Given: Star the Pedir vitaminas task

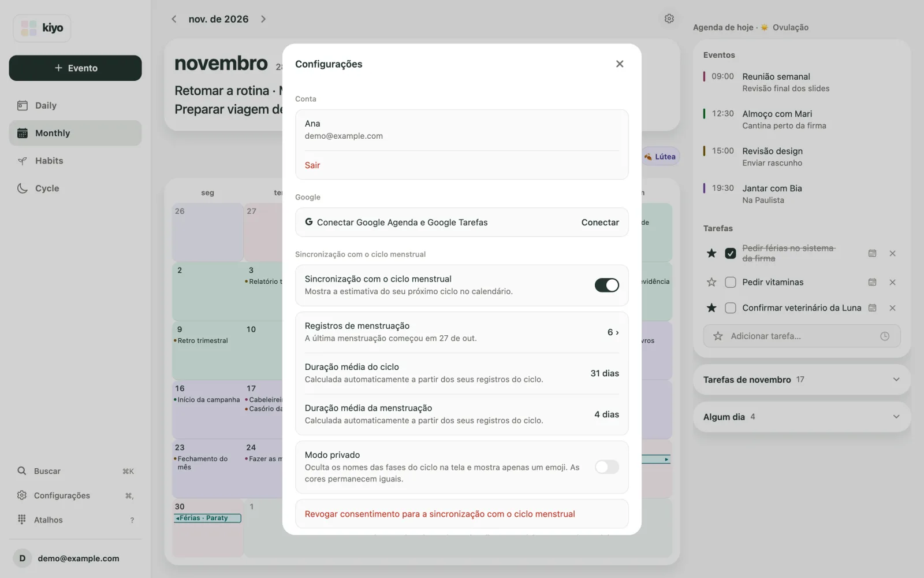Looking at the screenshot, I should [x=711, y=282].
